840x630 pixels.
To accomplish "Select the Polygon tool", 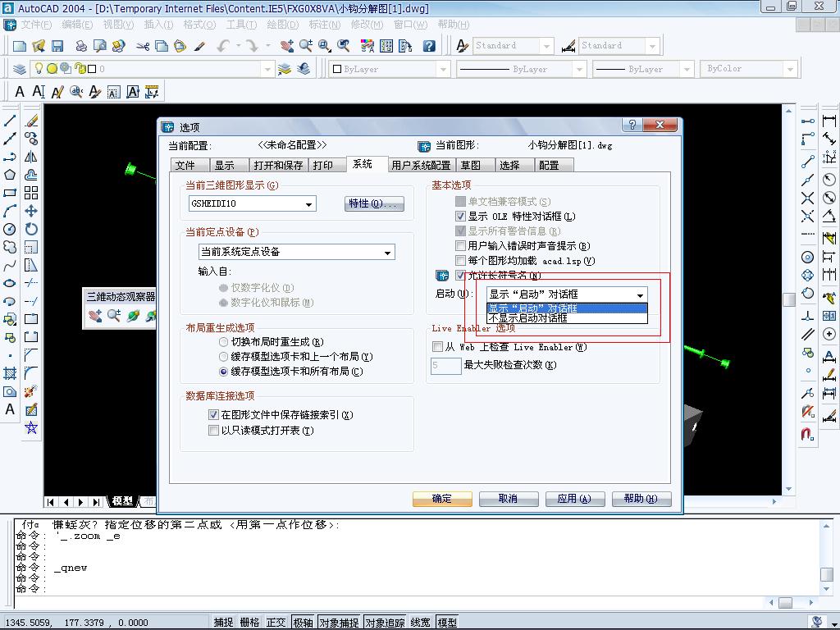I will click(x=10, y=175).
